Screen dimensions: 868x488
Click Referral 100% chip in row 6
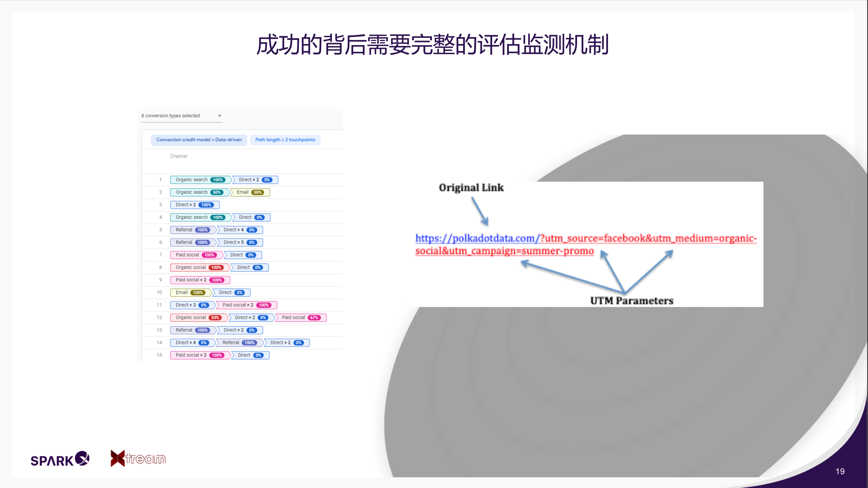[x=193, y=242]
